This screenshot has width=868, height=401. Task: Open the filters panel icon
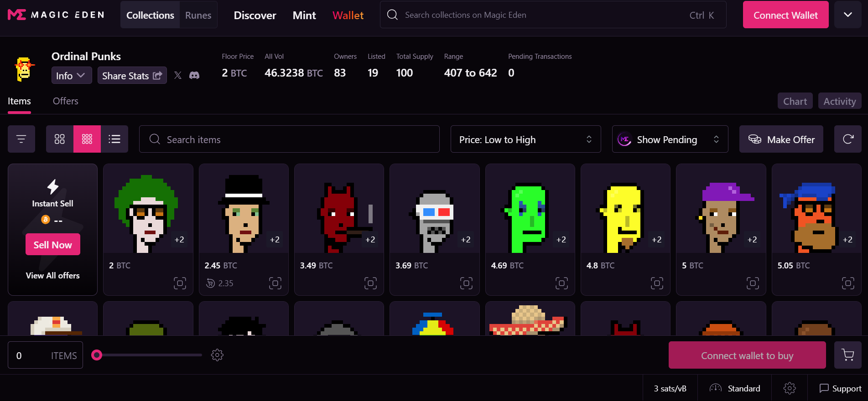(21, 139)
